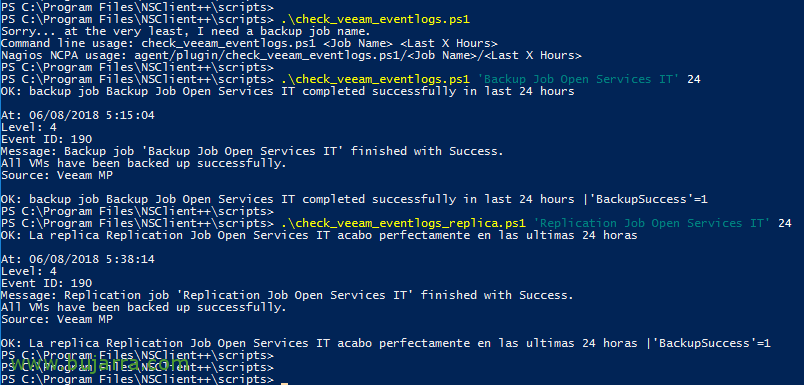Click the second 'Event ID: 190' line
804x385 pixels.
pos(47,283)
